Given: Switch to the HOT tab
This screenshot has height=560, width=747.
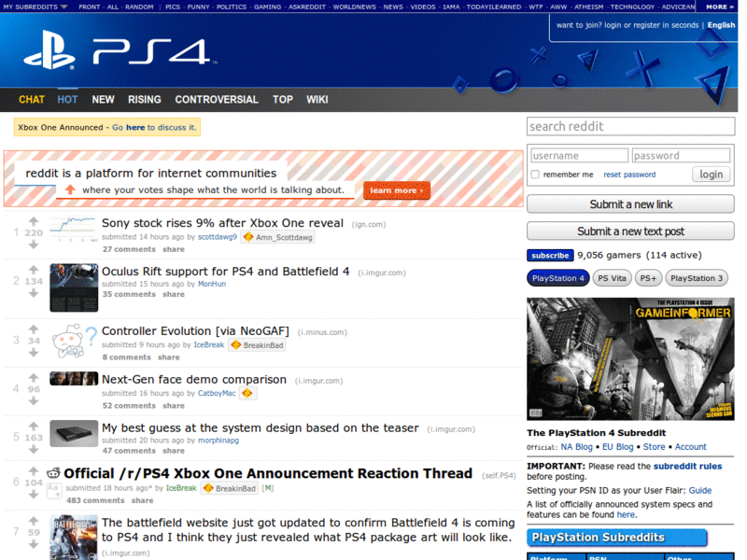Looking at the screenshot, I should click(x=67, y=100).
